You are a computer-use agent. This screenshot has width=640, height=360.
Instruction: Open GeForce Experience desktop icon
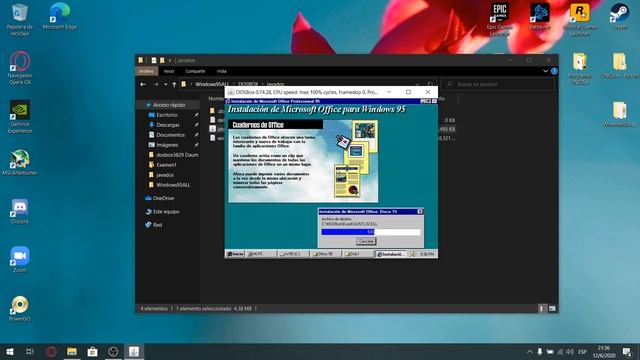pos(20,117)
